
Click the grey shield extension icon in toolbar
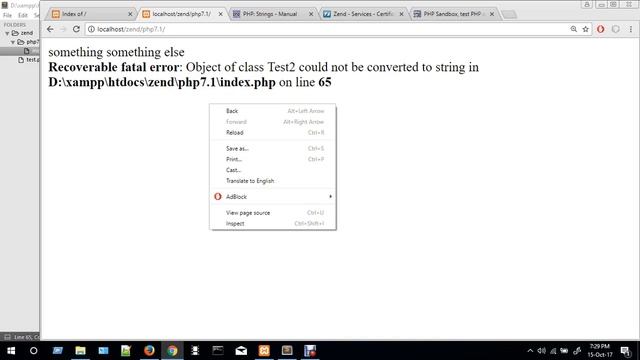pyautogui.click(x=616, y=29)
